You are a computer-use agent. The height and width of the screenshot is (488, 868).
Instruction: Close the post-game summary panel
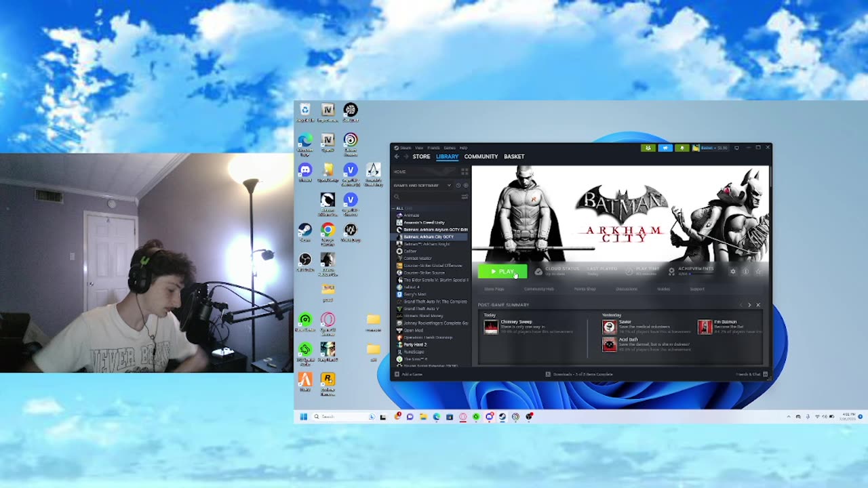tap(758, 305)
